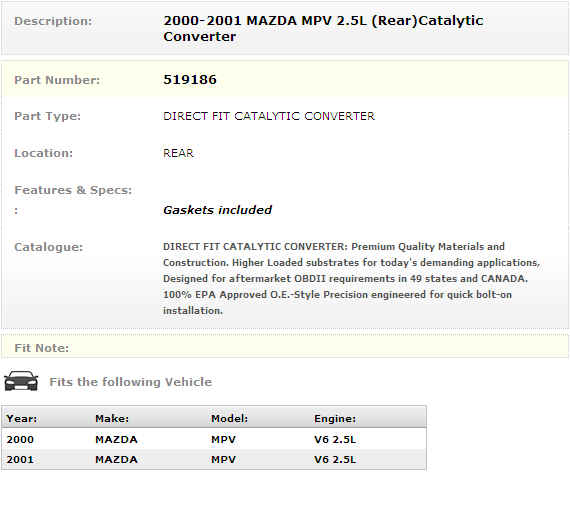Click the DIRECT FIT CATALYTIC CONVERTER part type value
The height and width of the screenshot is (508, 570).
coord(269,116)
